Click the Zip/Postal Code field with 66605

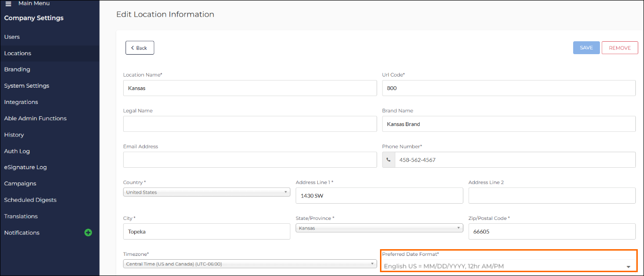[552, 231]
